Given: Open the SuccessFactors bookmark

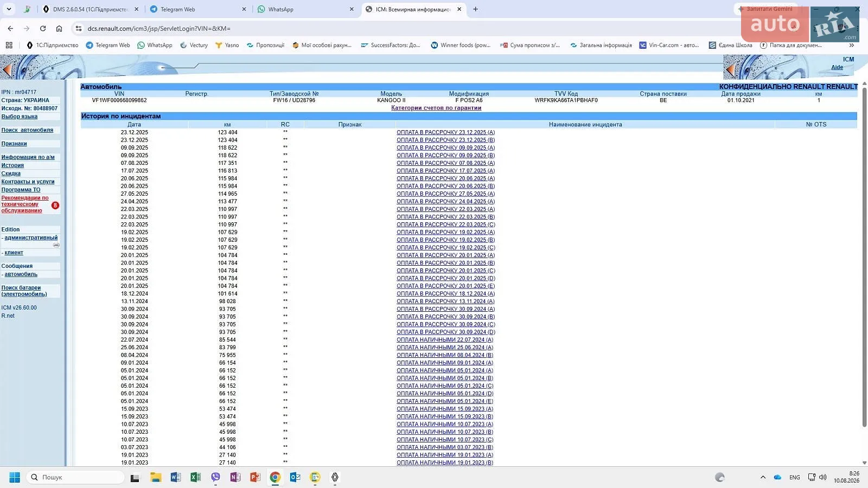Looking at the screenshot, I should pos(391,45).
